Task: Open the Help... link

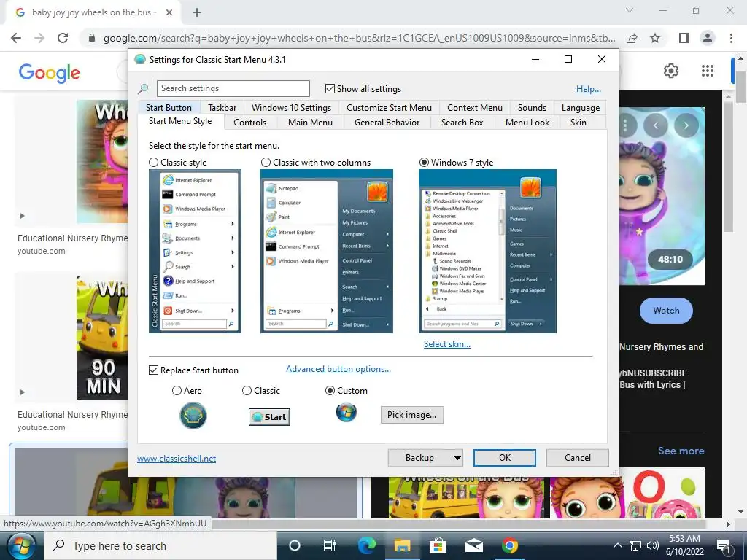Action: 589,88
